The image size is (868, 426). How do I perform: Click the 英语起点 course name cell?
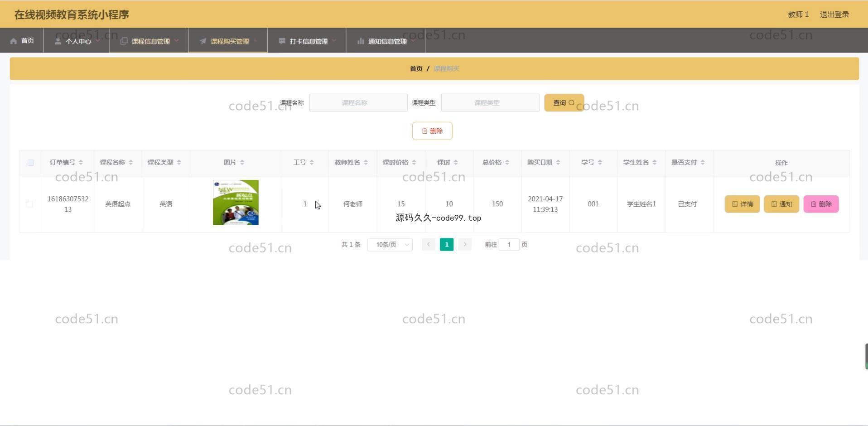pyautogui.click(x=118, y=204)
